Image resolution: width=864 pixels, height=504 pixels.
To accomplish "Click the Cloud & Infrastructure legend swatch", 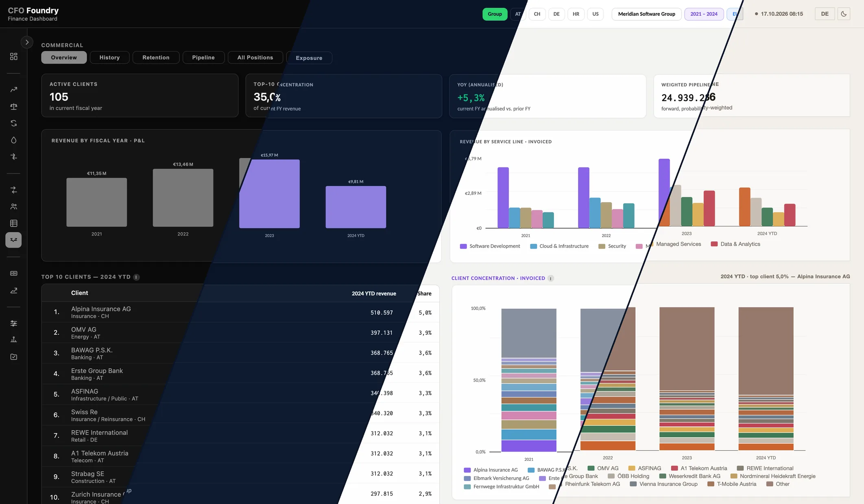I will (533, 247).
